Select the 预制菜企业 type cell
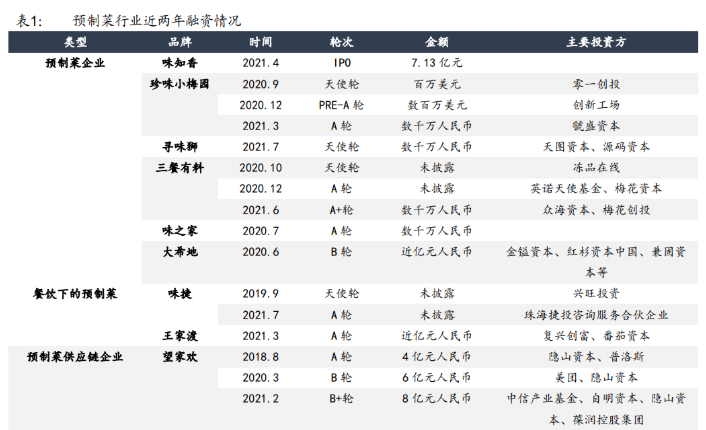This screenshot has height=430, width=706. coord(75,63)
